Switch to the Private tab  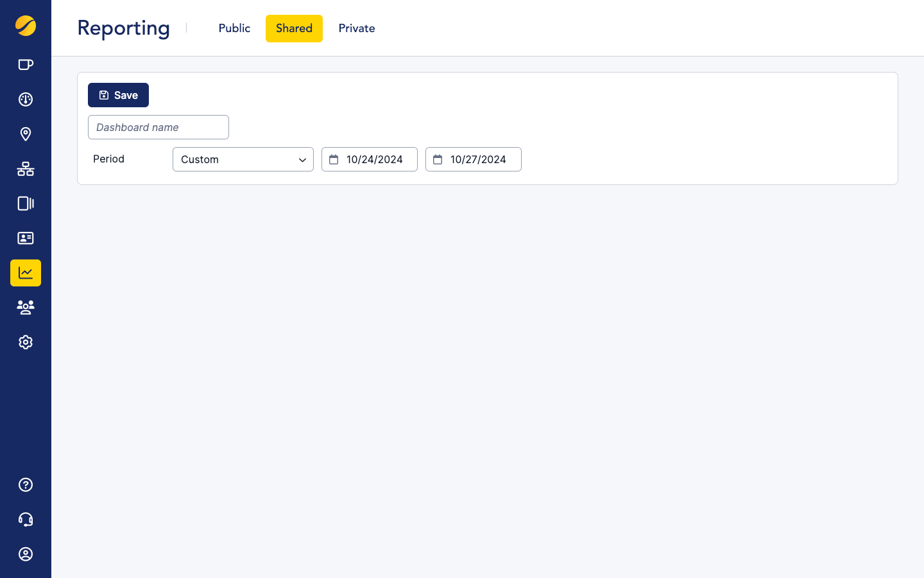pyautogui.click(x=357, y=28)
